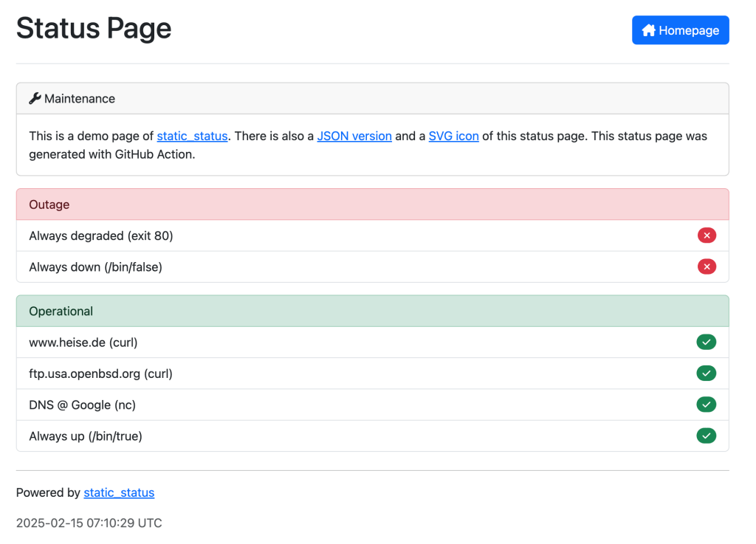Viewport: 756px width, 544px height.
Task: Open the JSON version link
Action: (x=354, y=136)
